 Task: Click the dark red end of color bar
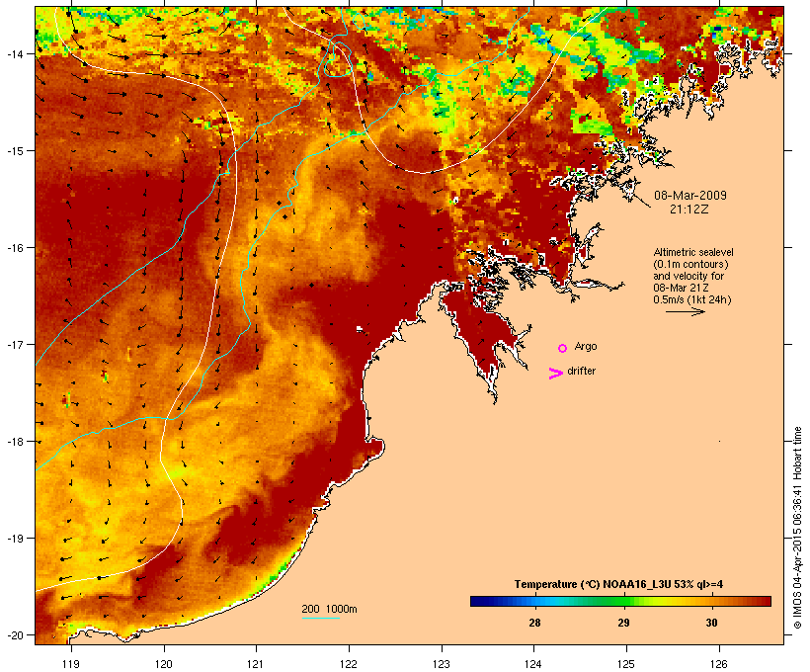click(765, 601)
